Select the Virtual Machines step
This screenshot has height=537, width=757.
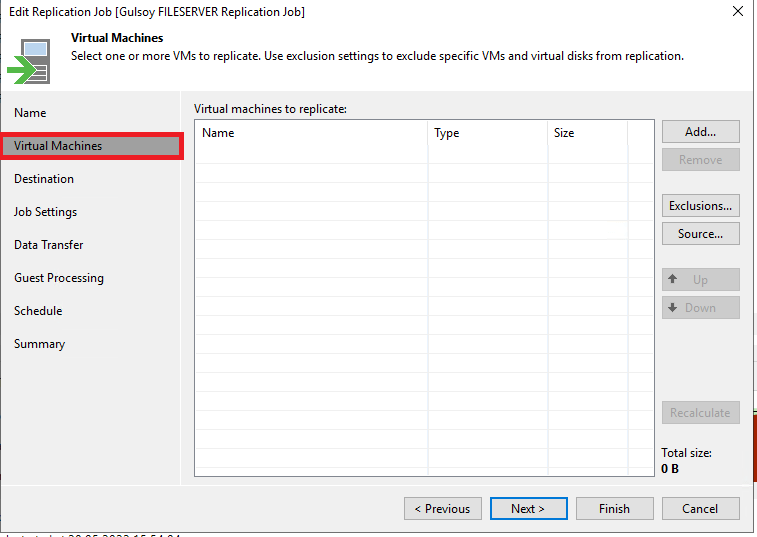(x=58, y=146)
